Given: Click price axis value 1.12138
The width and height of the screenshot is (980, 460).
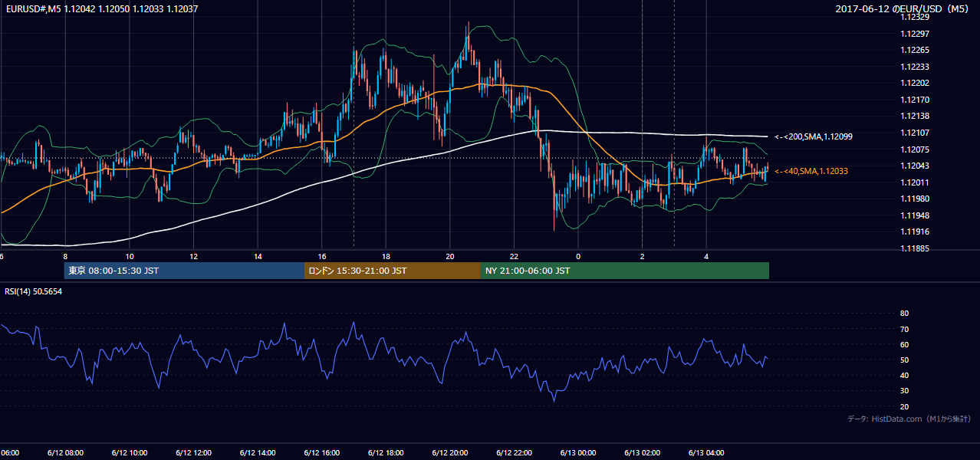Looking at the screenshot, I should click(915, 116).
